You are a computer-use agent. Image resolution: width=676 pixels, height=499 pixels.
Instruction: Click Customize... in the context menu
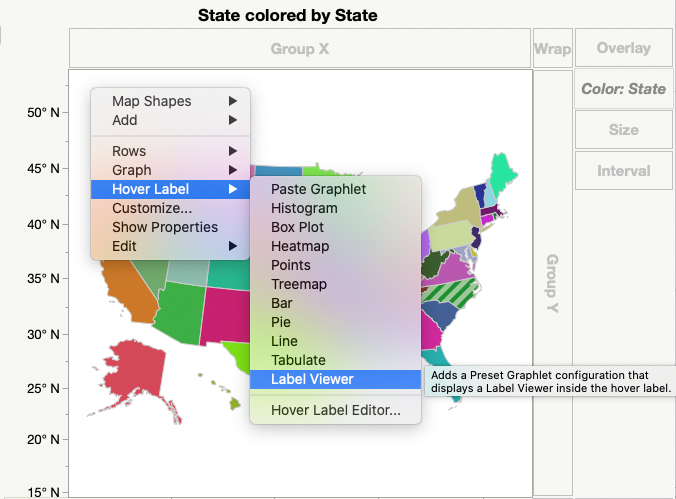coord(152,208)
